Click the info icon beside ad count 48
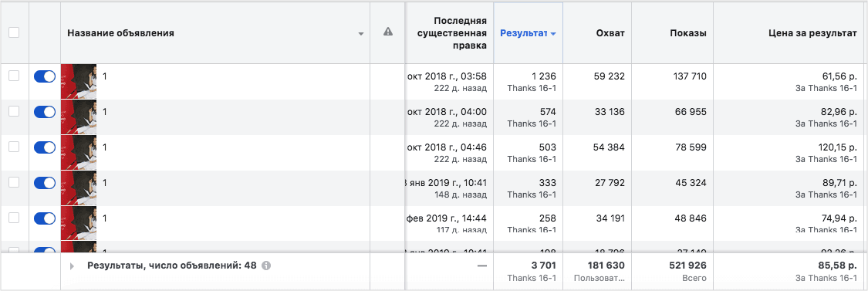 coord(265,266)
